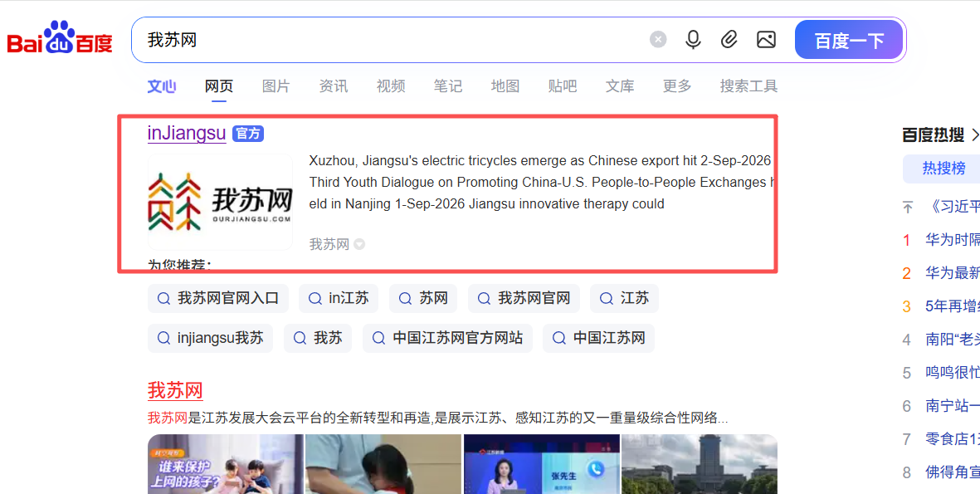Open hot search item 4 南阳
Screen dimensions: 980x494
point(953,340)
